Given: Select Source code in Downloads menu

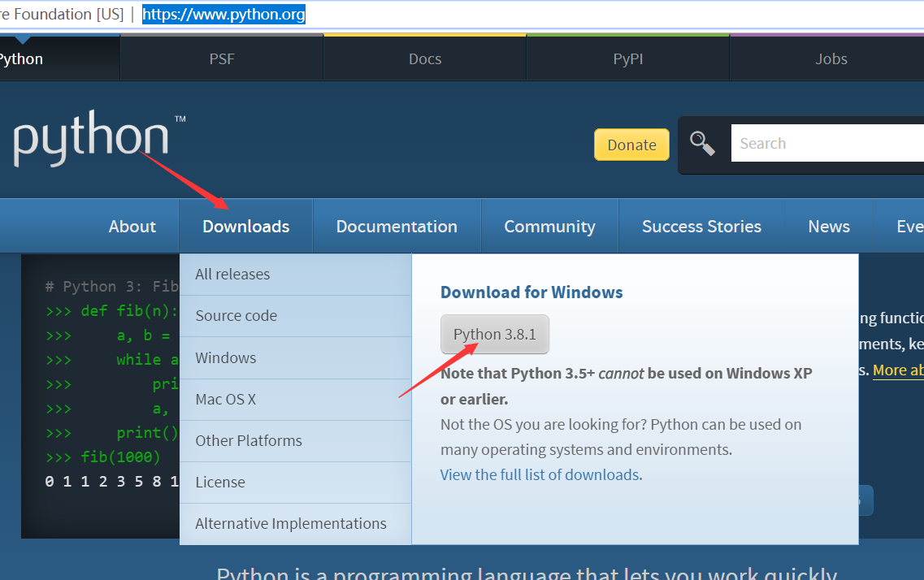Looking at the screenshot, I should tap(236, 316).
